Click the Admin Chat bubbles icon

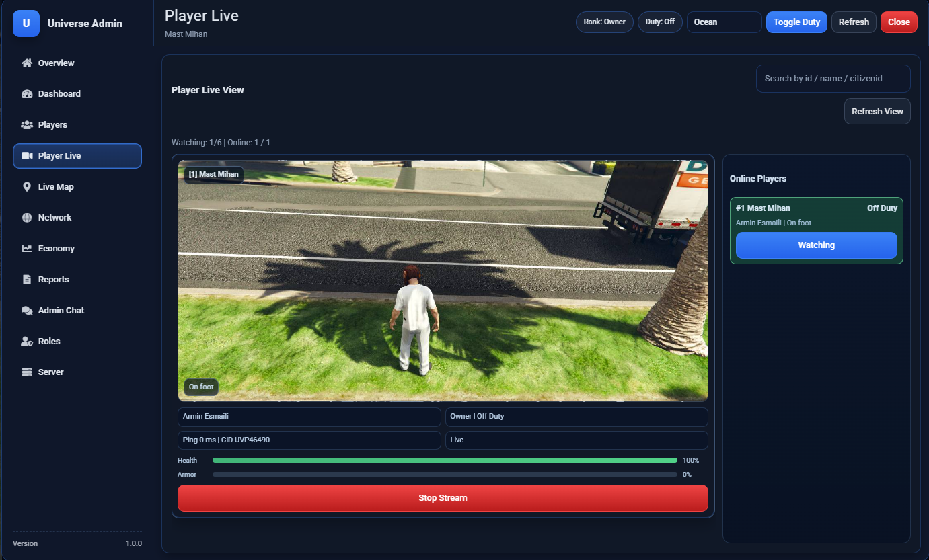[27, 311]
